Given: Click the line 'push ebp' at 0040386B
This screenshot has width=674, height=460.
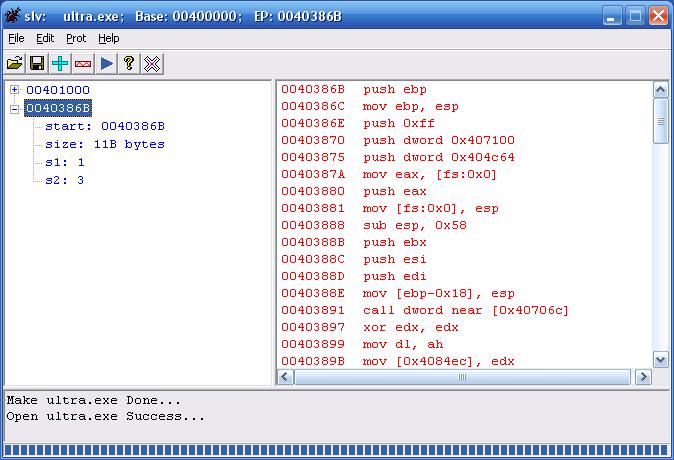Looking at the screenshot, I should (x=354, y=89).
